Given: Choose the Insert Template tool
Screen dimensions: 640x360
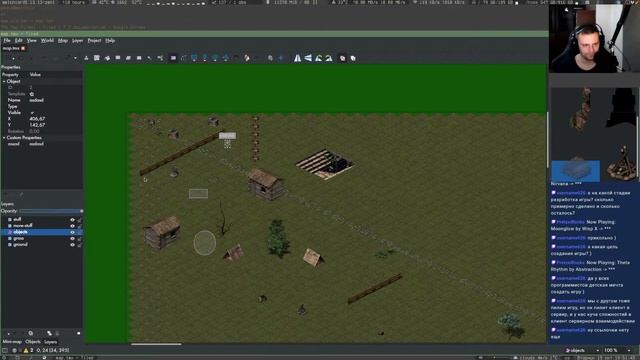Looking at the screenshot, I should tap(247, 58).
